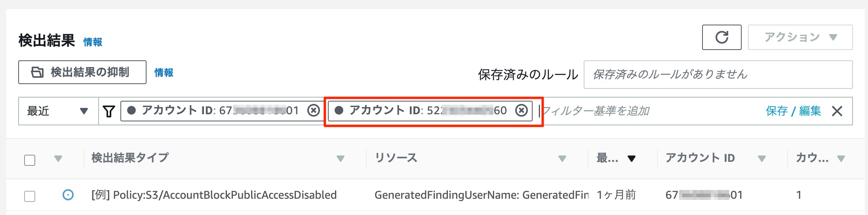Remove the account ID filter ending in 60

coord(522,110)
